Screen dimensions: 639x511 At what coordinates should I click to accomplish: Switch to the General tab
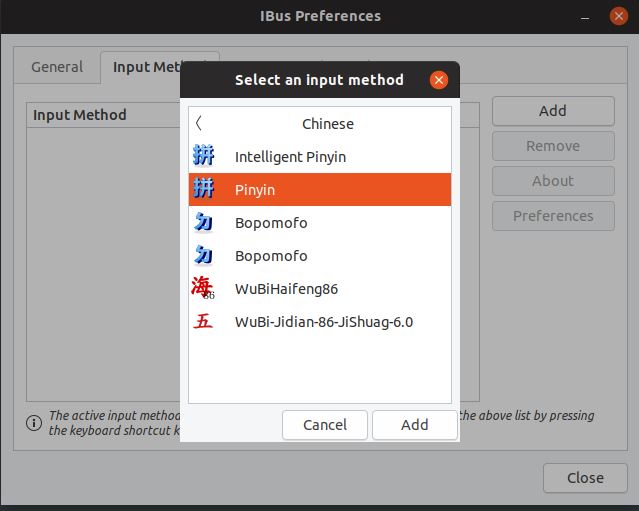[x=57, y=67]
